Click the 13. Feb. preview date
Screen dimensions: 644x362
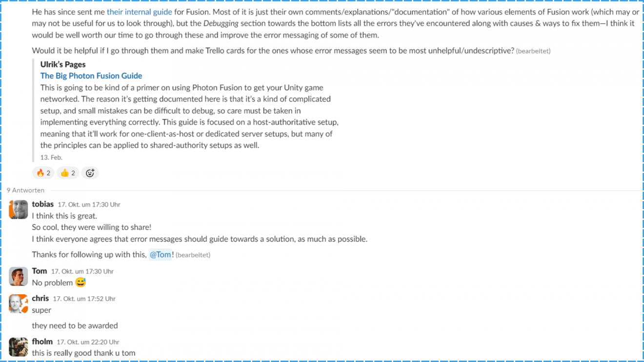tap(51, 157)
